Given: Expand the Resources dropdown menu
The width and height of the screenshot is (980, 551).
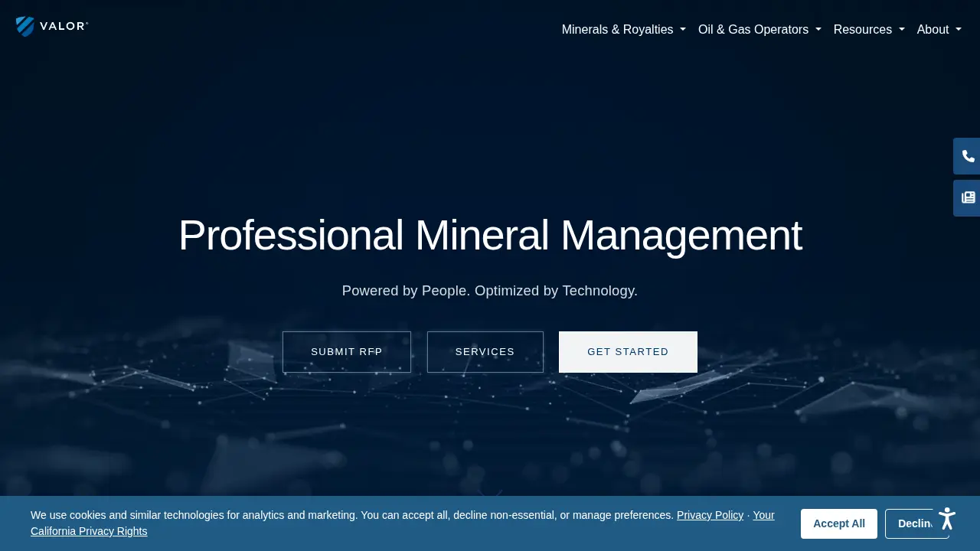Looking at the screenshot, I should pyautogui.click(x=869, y=29).
